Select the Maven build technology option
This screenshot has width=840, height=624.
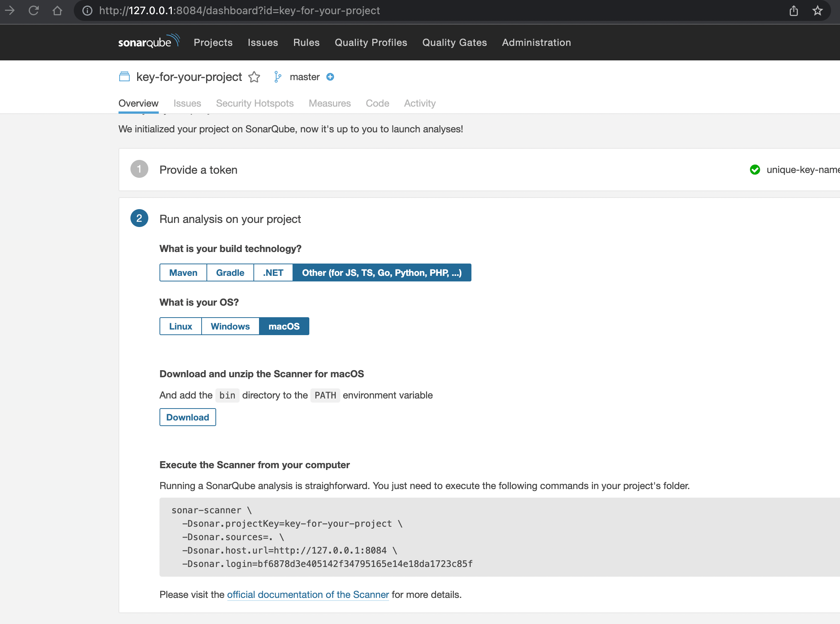(183, 272)
